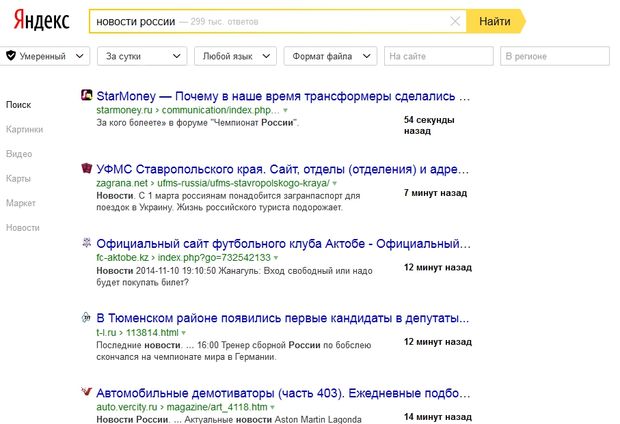Expand the arrow after the auto.vercity.ru URL

pyautogui.click(x=272, y=407)
